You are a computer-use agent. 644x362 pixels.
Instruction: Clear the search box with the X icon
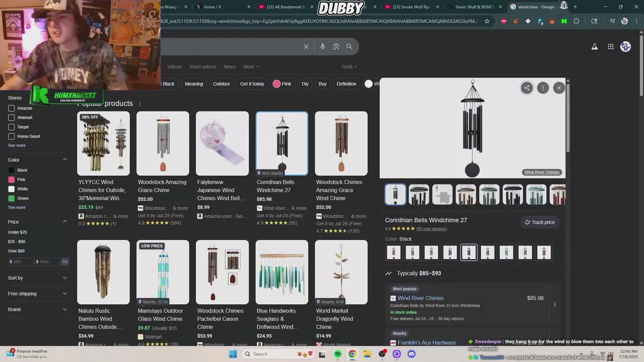pyautogui.click(x=306, y=47)
